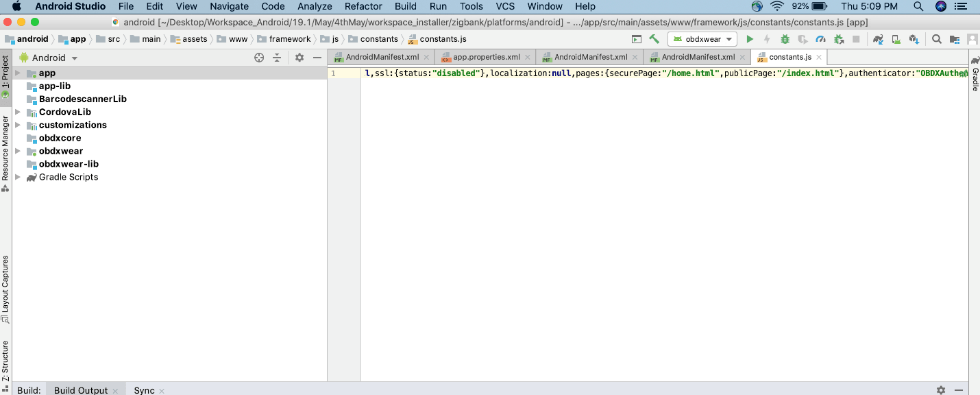Viewport: 980px width, 395px height.
Task: Click the Collapse All icon in Project panel
Action: pos(277,58)
